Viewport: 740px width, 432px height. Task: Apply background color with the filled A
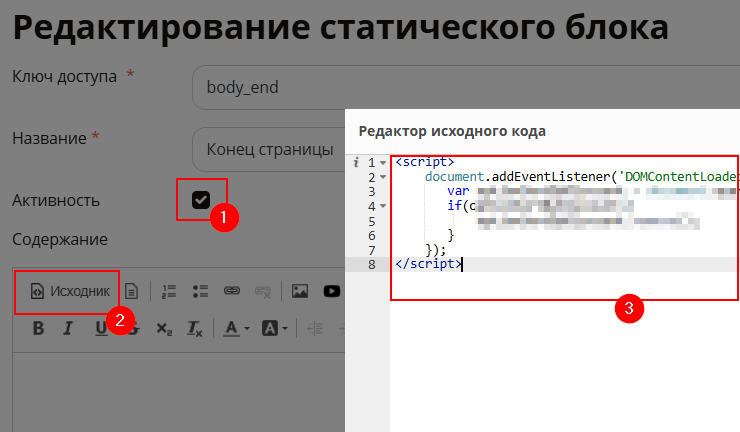(x=269, y=328)
